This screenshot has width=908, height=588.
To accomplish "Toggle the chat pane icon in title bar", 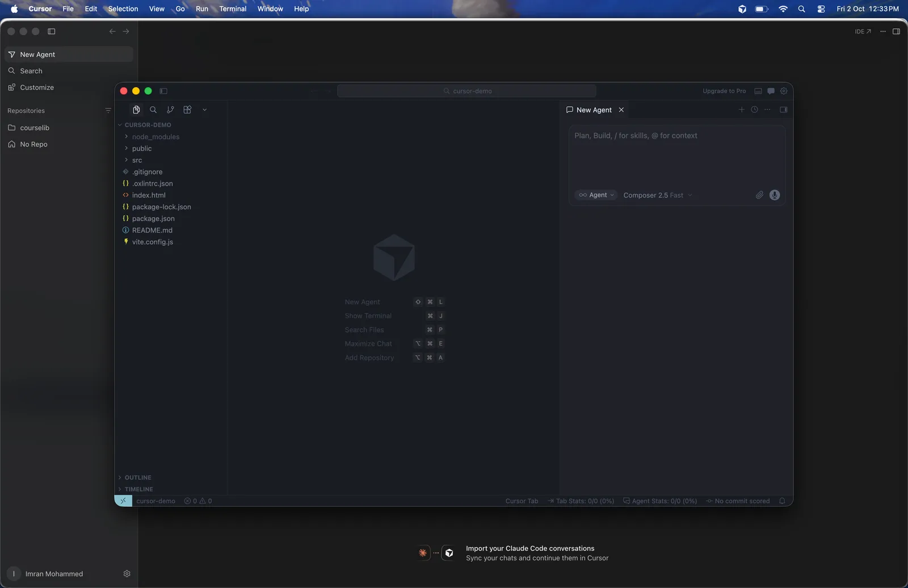I will tap(771, 91).
